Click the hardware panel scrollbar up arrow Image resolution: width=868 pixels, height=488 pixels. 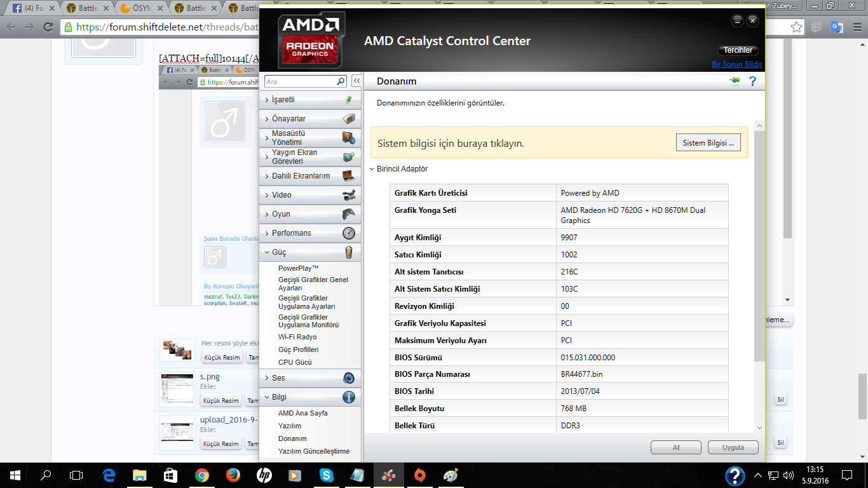pos(759,126)
